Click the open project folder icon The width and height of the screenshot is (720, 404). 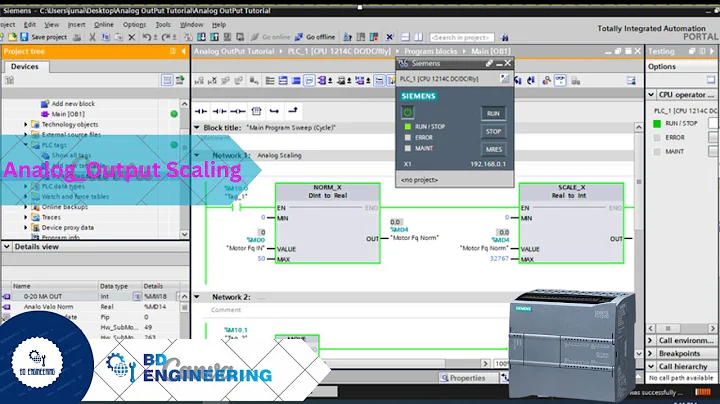pyautogui.click(x=12, y=37)
